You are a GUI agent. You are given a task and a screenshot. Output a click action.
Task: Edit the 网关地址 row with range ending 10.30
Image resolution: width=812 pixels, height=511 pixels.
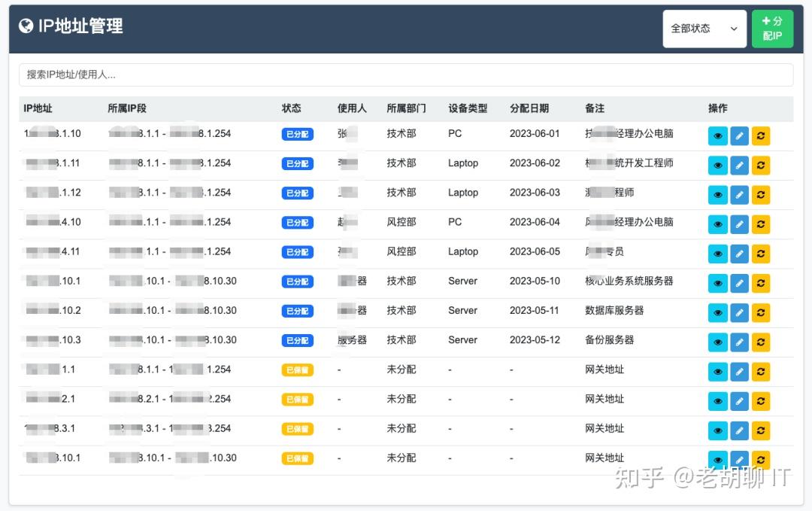(740, 461)
